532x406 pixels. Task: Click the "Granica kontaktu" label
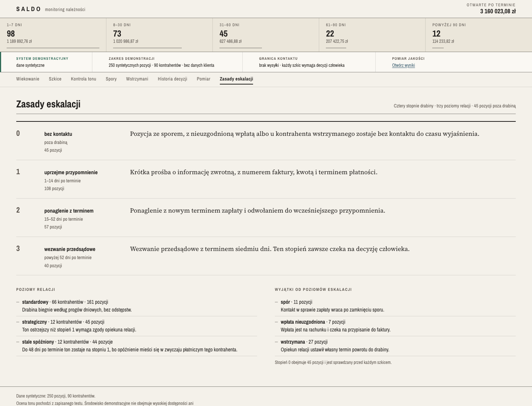(278, 59)
